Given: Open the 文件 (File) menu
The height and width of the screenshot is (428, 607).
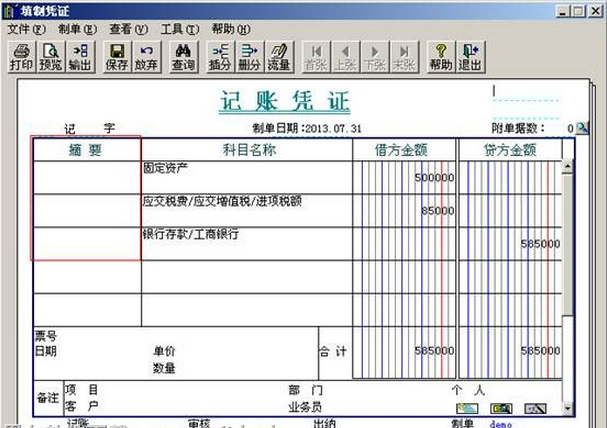Looking at the screenshot, I should 26,29.
